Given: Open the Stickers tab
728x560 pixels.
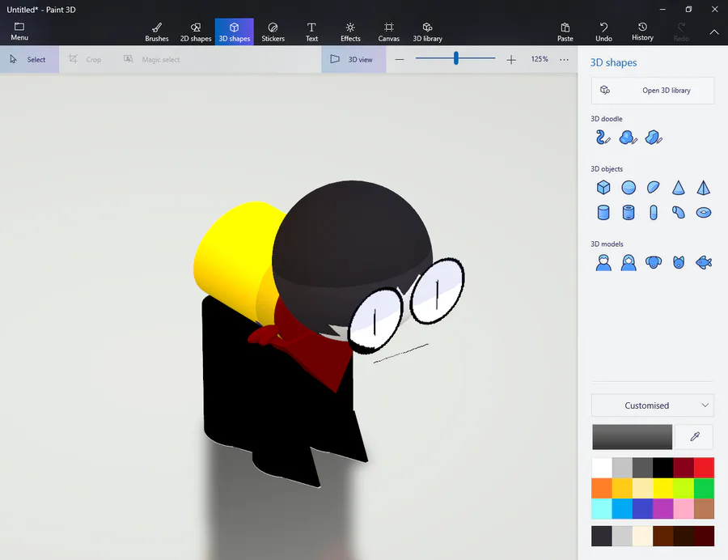Looking at the screenshot, I should 273,32.
